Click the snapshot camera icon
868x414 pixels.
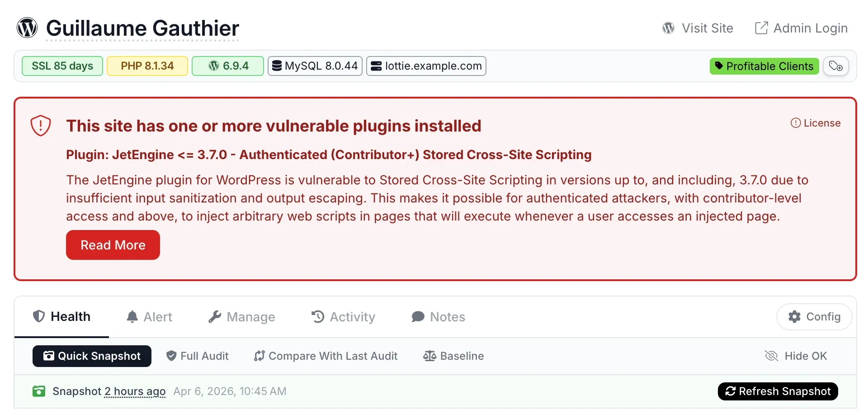click(x=39, y=391)
